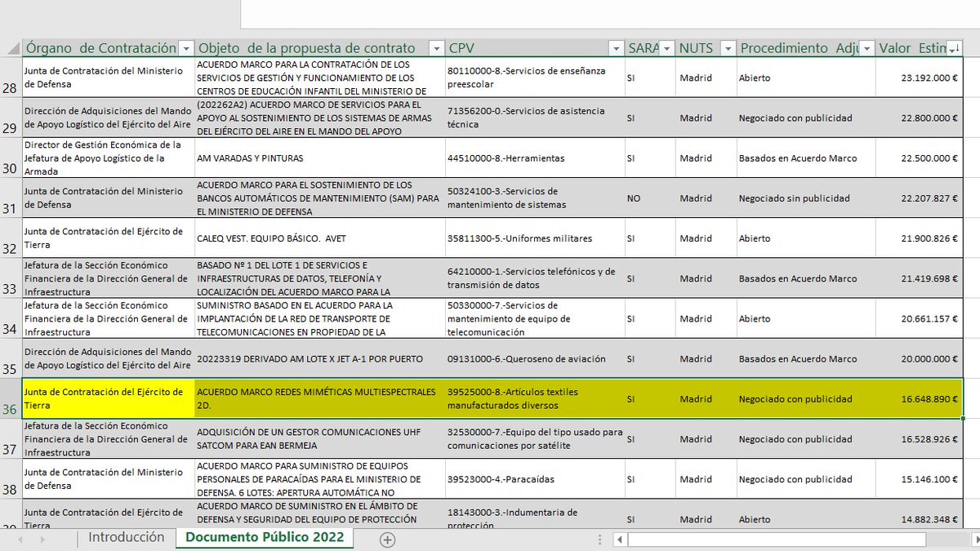
Task: Click cell '09131000-6.-Queroseno de aviación'
Action: coord(535,358)
